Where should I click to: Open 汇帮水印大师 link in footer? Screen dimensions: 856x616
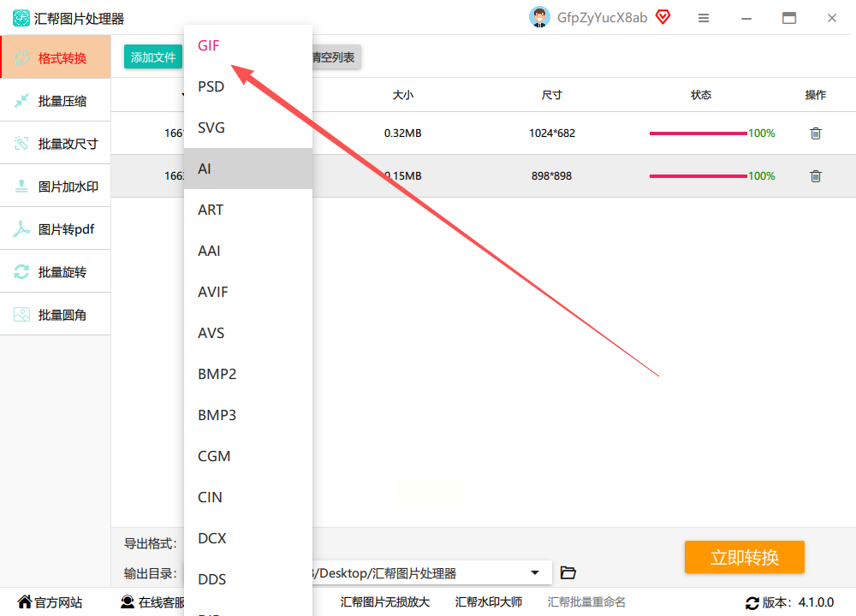point(489,601)
